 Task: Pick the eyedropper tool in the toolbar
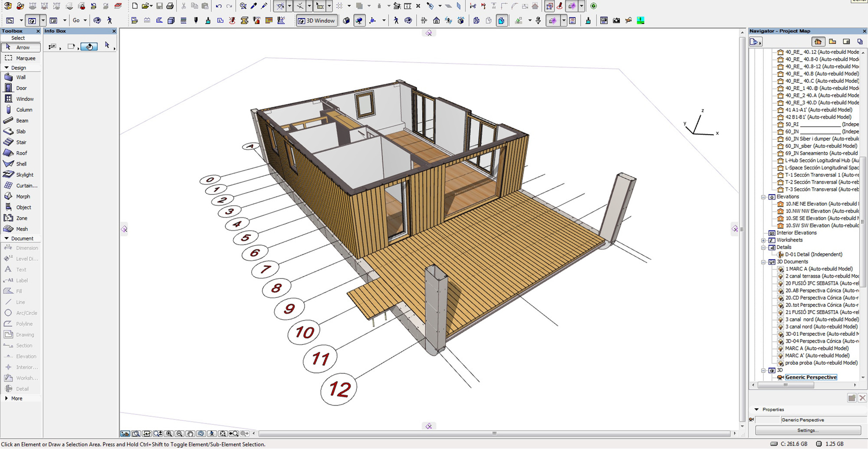[x=253, y=6]
